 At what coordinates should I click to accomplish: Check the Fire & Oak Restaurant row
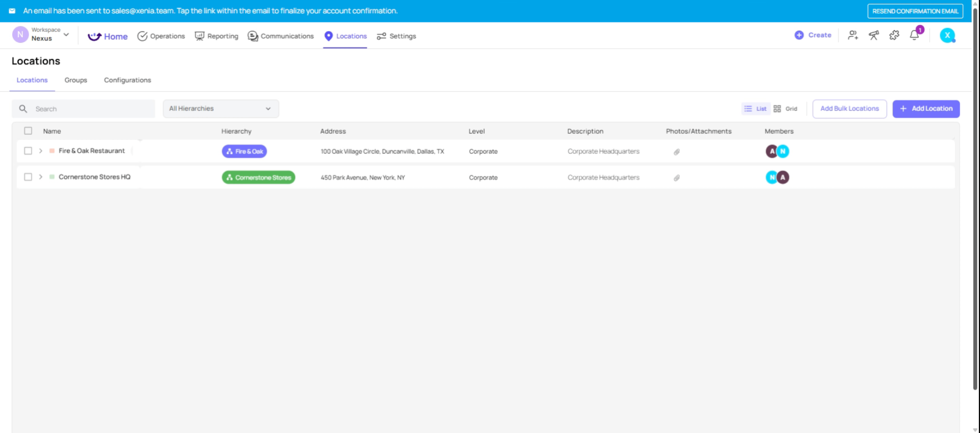28,151
